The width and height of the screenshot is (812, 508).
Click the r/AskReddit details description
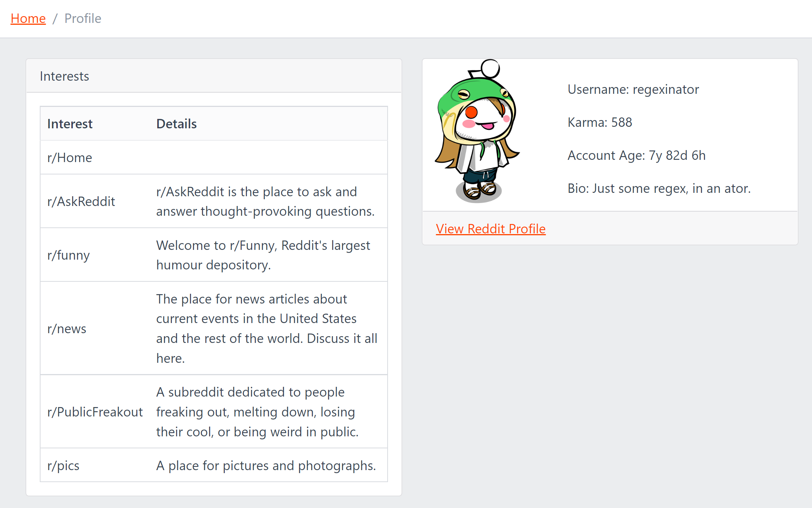(265, 201)
